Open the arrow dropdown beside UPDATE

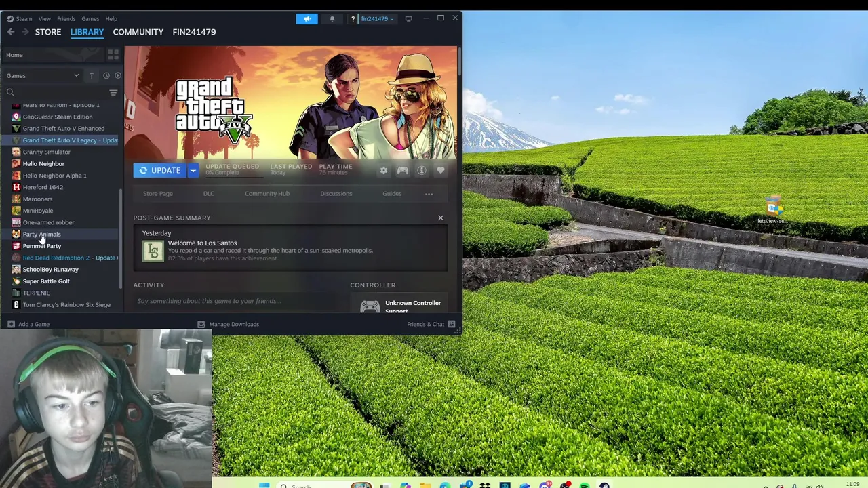tap(193, 171)
